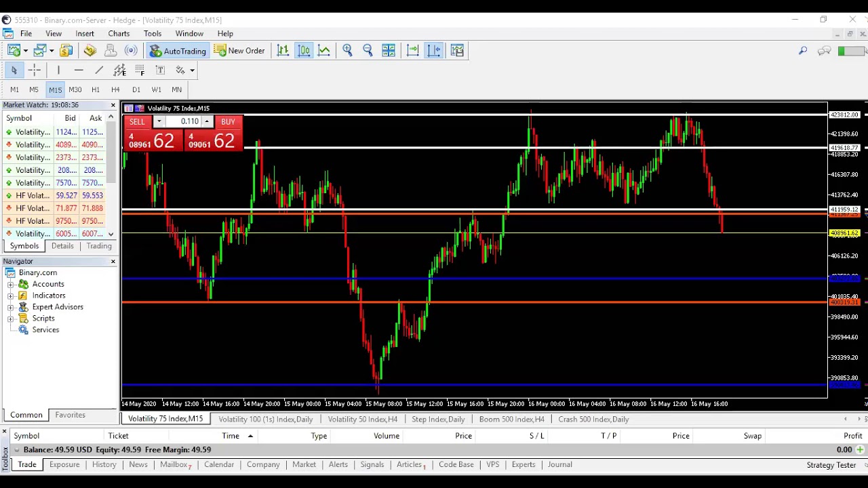868x488 pixels.
Task: Toggle the AutoTrading button
Action: click(x=178, y=51)
